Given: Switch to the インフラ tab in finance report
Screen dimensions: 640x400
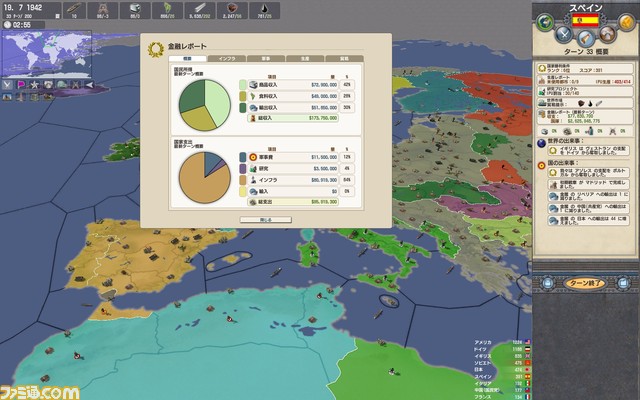Looking at the screenshot, I should (227, 59).
